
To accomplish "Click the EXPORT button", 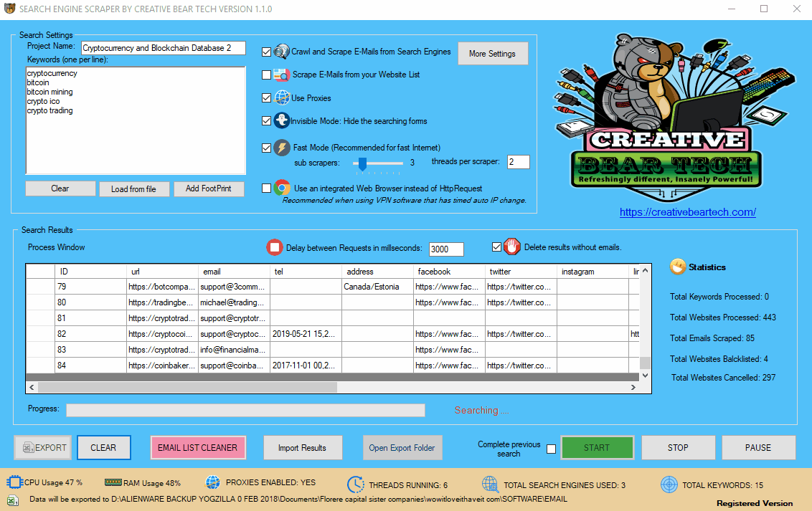I will tap(43, 447).
